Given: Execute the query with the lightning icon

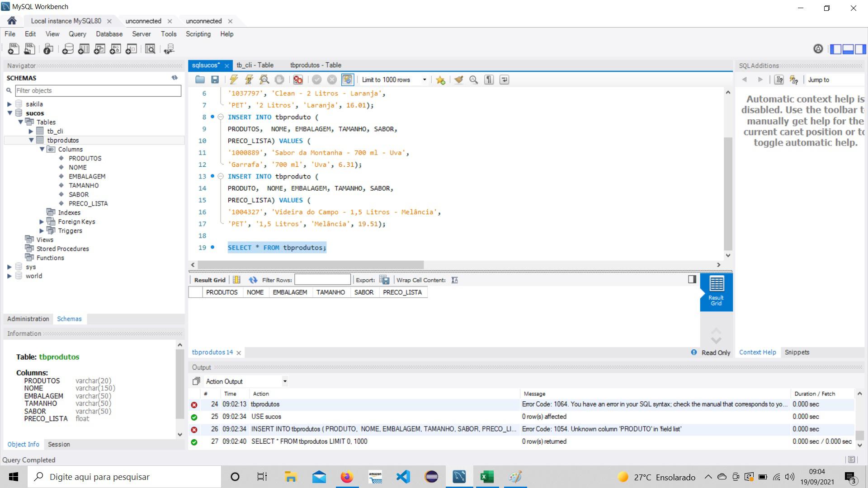Looking at the screenshot, I should 234,80.
